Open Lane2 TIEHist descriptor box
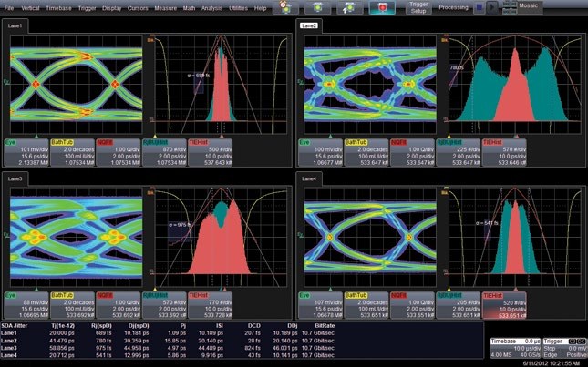The height and width of the screenshot is (367, 588). (x=504, y=152)
